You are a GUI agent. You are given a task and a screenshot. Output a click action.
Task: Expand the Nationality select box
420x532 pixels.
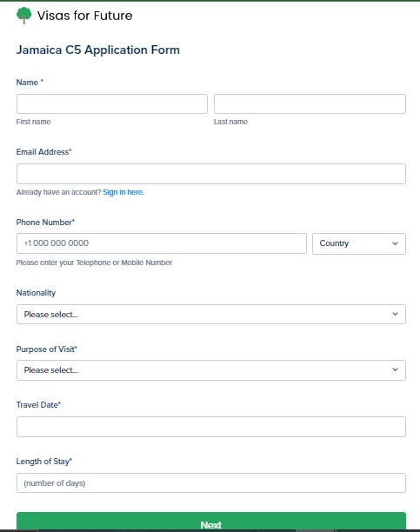pyautogui.click(x=211, y=314)
